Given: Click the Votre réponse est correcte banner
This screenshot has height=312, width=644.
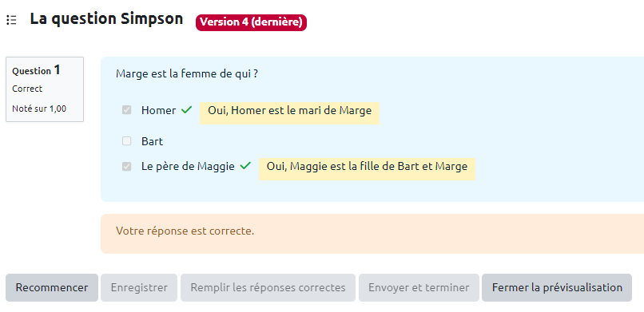Looking at the screenshot, I should tap(372, 234).
